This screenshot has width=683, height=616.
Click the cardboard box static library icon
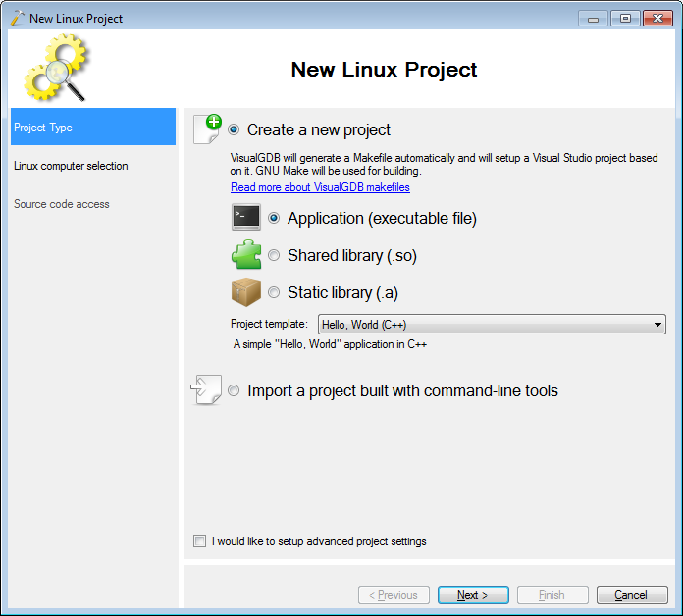(x=246, y=291)
